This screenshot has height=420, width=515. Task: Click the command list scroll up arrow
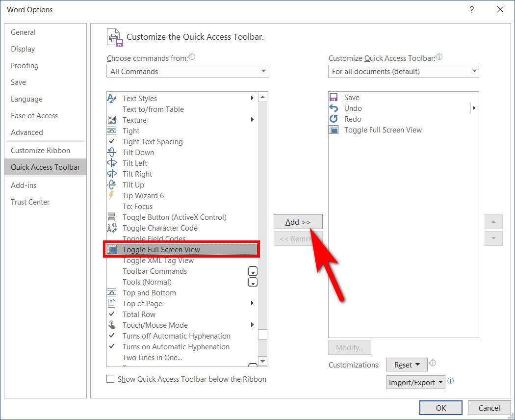tap(263, 97)
